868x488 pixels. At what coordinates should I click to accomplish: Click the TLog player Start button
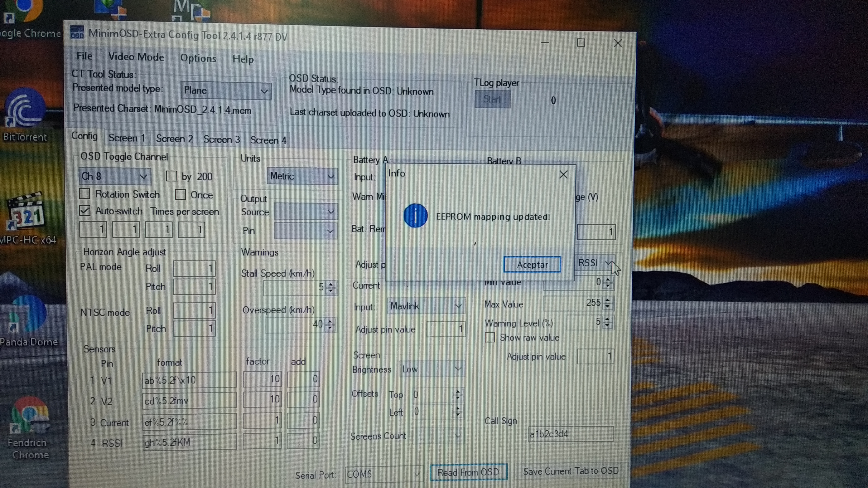(492, 99)
